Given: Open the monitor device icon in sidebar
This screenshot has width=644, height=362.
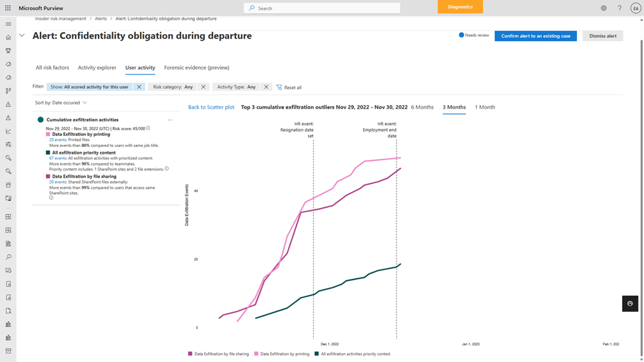Looking at the screenshot, I should coord(8,198).
